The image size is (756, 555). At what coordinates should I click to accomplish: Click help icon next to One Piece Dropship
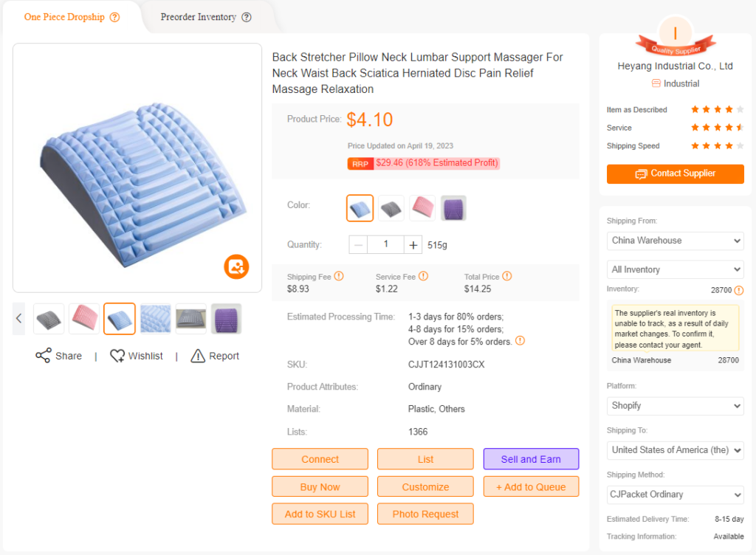tap(114, 18)
